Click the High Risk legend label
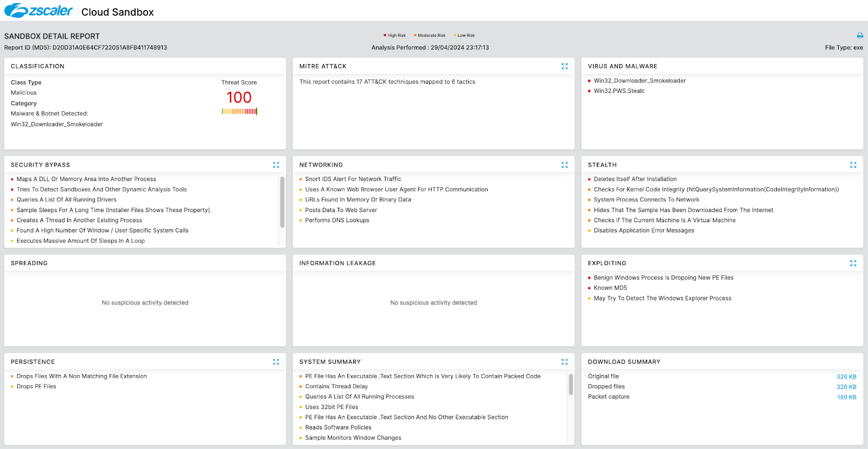 pos(396,36)
